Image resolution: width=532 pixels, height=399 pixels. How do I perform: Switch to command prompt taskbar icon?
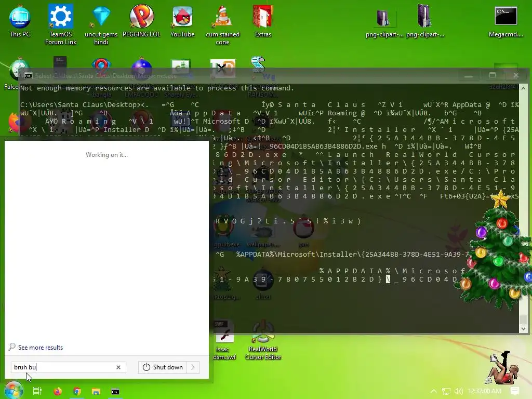coord(115,392)
